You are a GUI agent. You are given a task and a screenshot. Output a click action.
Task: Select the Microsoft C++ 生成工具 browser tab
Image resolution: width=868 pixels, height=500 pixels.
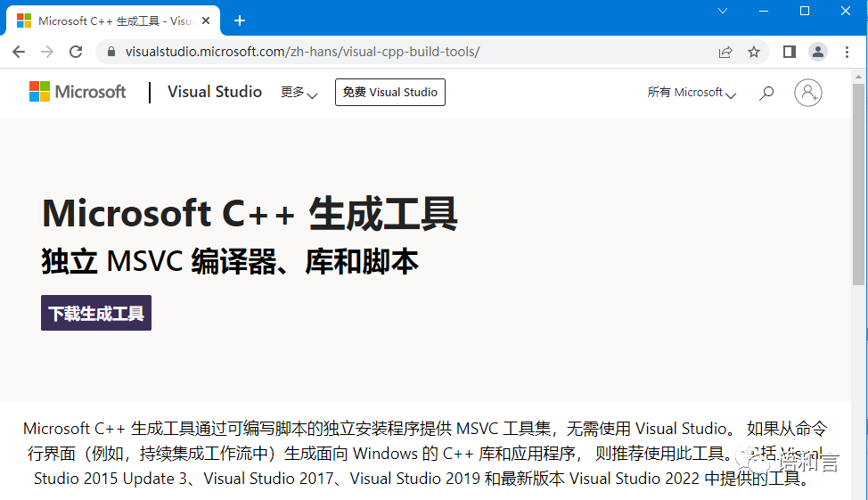click(x=113, y=21)
